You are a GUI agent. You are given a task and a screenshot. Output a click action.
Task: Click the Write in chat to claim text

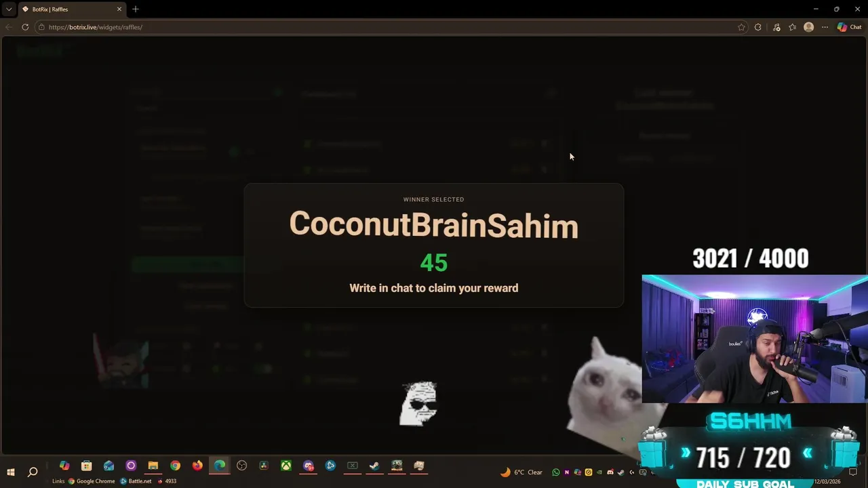tap(434, 288)
